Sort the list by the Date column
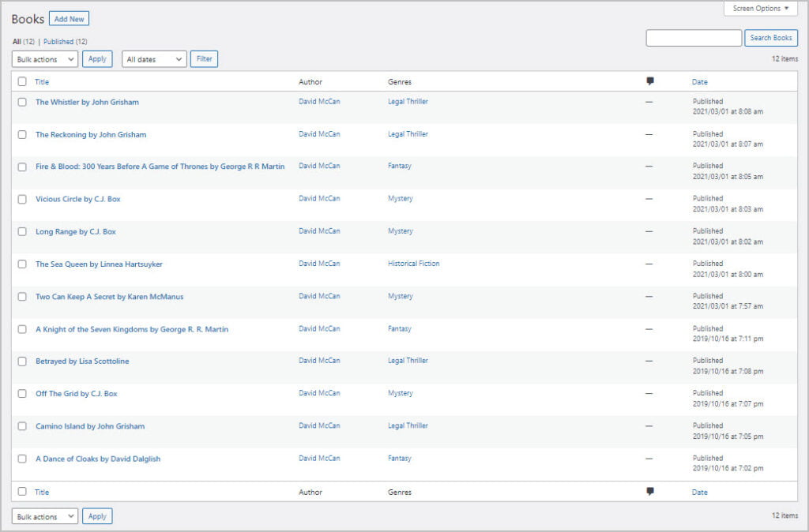809x532 pixels. [x=699, y=81]
